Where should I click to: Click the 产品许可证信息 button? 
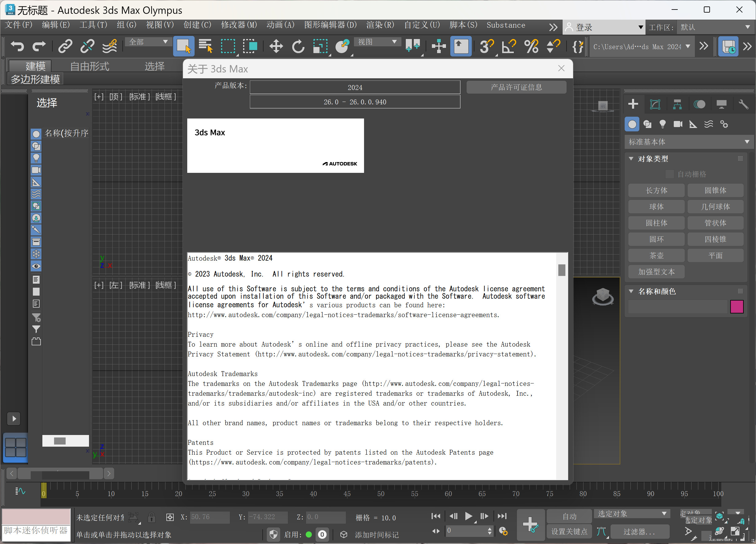516,87
